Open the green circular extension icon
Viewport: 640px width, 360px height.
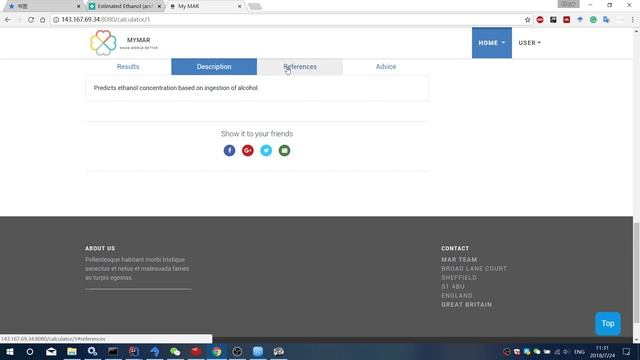pyautogui.click(x=593, y=20)
